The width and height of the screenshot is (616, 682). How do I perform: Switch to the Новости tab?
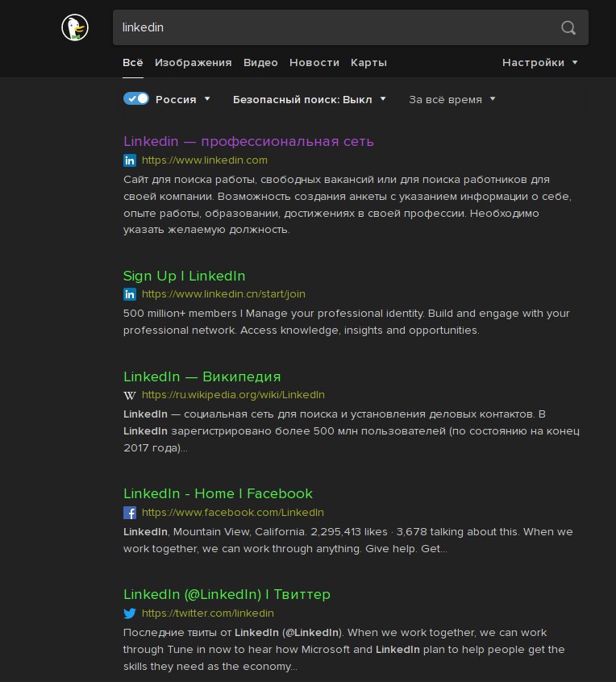pos(314,63)
